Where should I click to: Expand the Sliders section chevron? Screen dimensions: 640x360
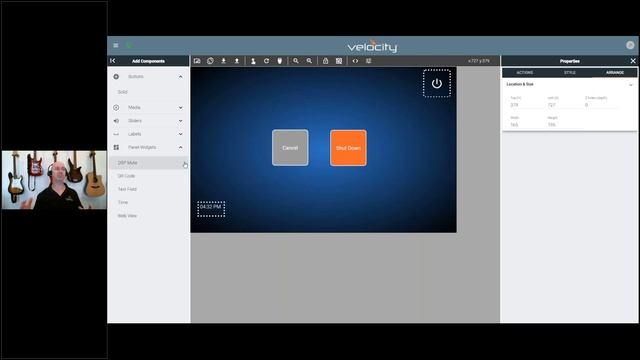click(x=180, y=121)
